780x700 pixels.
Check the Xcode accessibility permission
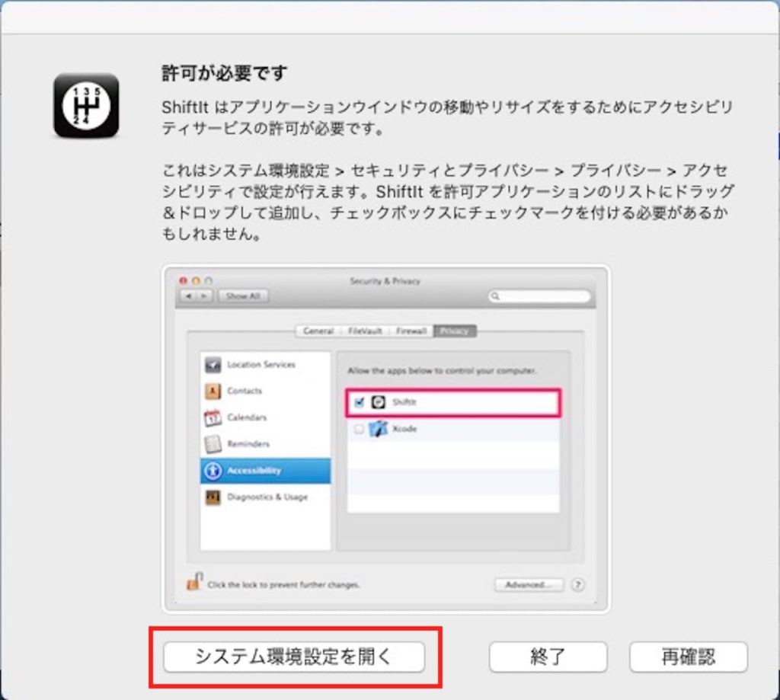[x=360, y=429]
